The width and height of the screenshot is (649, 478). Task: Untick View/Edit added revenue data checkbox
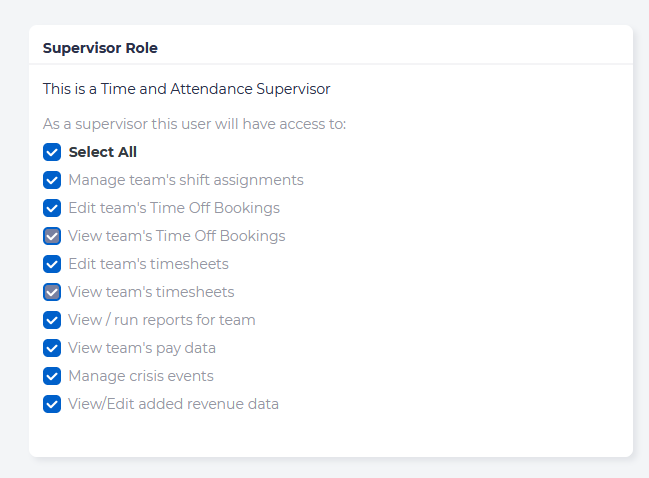52,404
